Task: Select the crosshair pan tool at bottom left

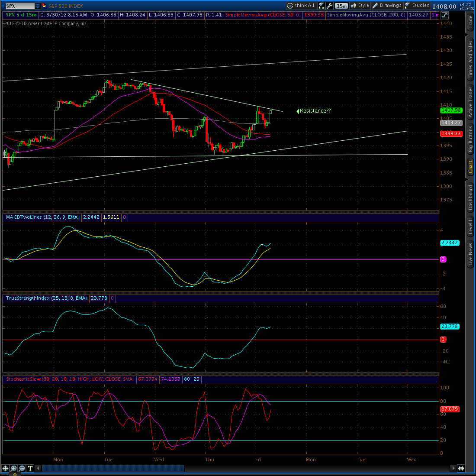Action: 6,468
